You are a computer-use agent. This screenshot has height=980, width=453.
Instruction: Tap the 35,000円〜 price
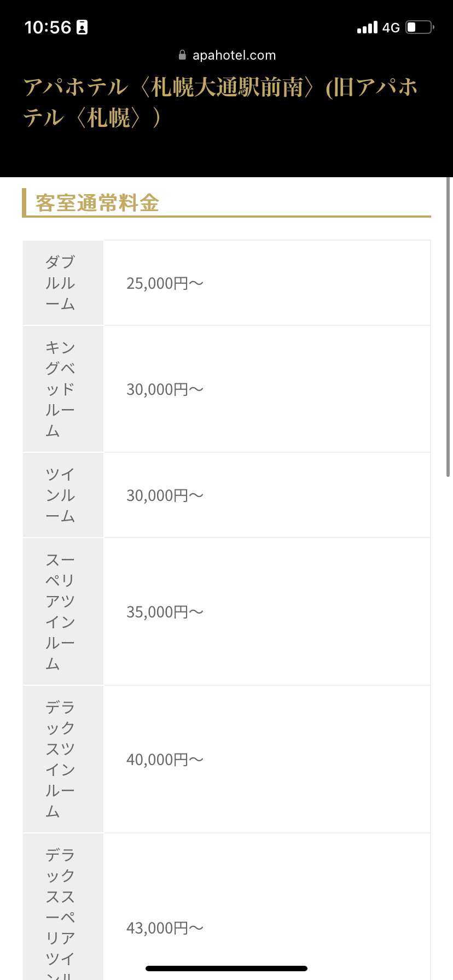click(x=165, y=612)
